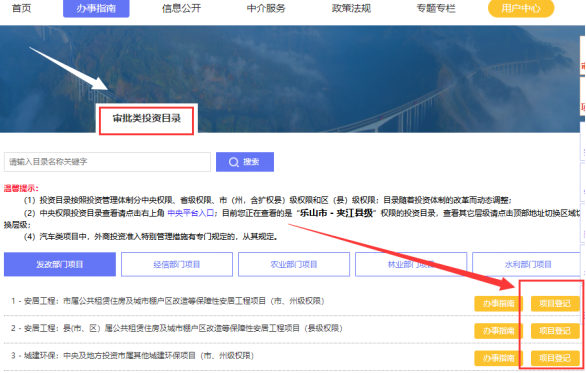The height and width of the screenshot is (373, 586).
Task: Open the 专题专栏 nav item
Action: pyautogui.click(x=436, y=8)
